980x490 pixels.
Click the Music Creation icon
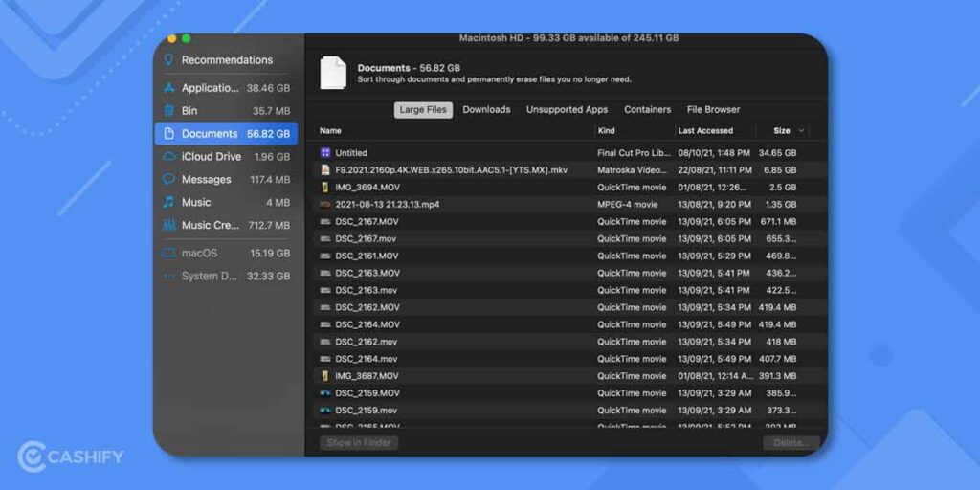[168, 225]
